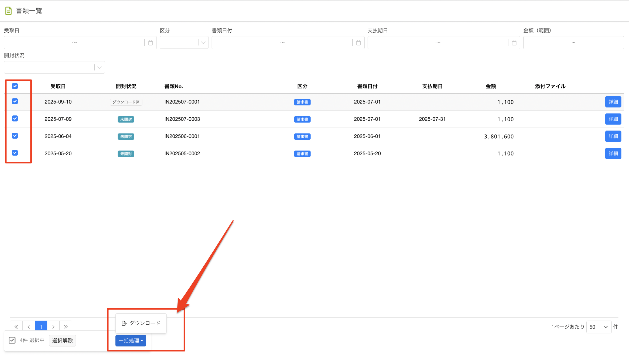The image size is (629, 364).
Task: Click the green document icon beside 書類一覧
Action: pos(8,11)
